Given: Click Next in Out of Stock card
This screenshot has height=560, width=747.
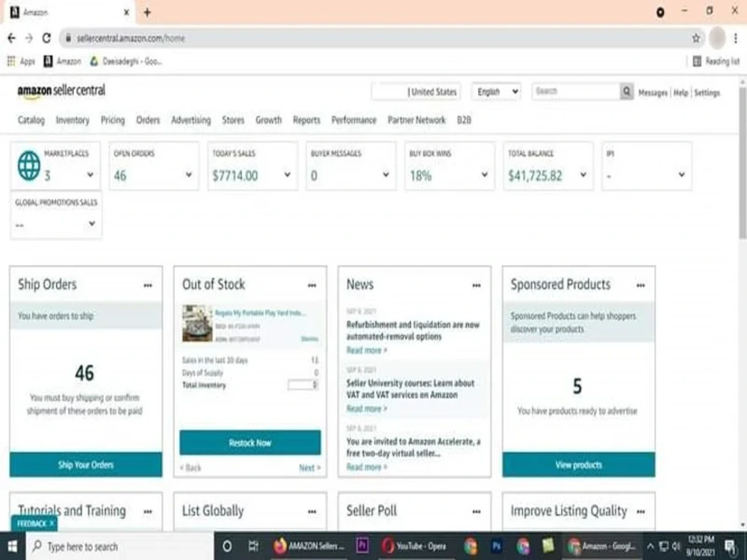Looking at the screenshot, I should (x=310, y=468).
